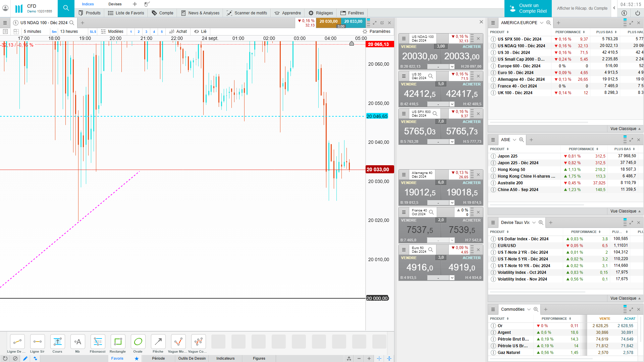Image resolution: width=644 pixels, height=362 pixels.
Task: Expand the AMERICA EUROPE watchlist dropdown
Action: (541, 23)
